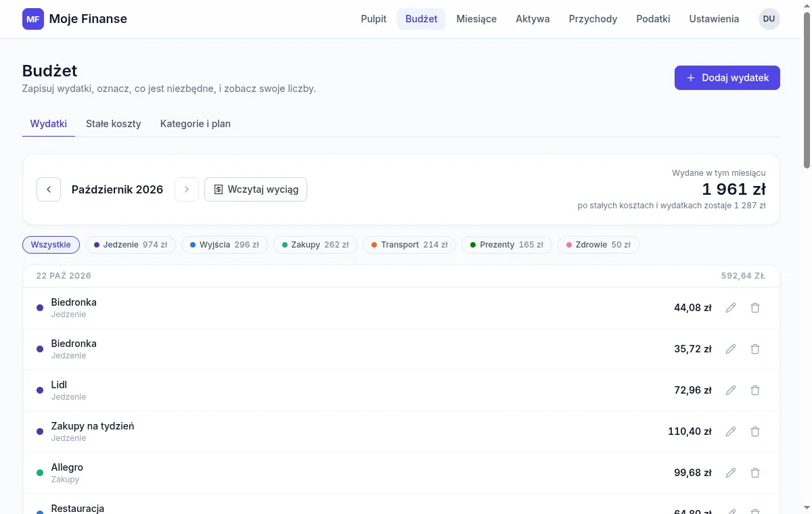Click the 592,64 ZŁ daily total

(743, 276)
